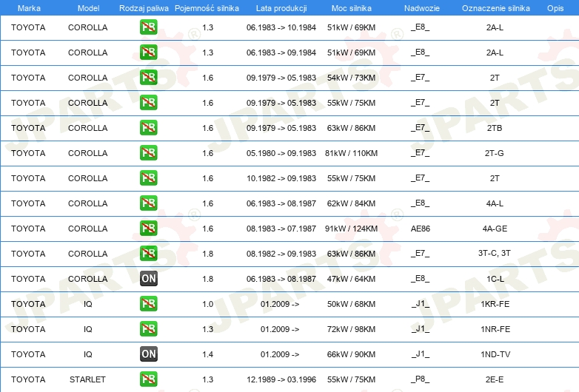
Task: Click petrol icon in the STARLET row
Action: [148, 379]
